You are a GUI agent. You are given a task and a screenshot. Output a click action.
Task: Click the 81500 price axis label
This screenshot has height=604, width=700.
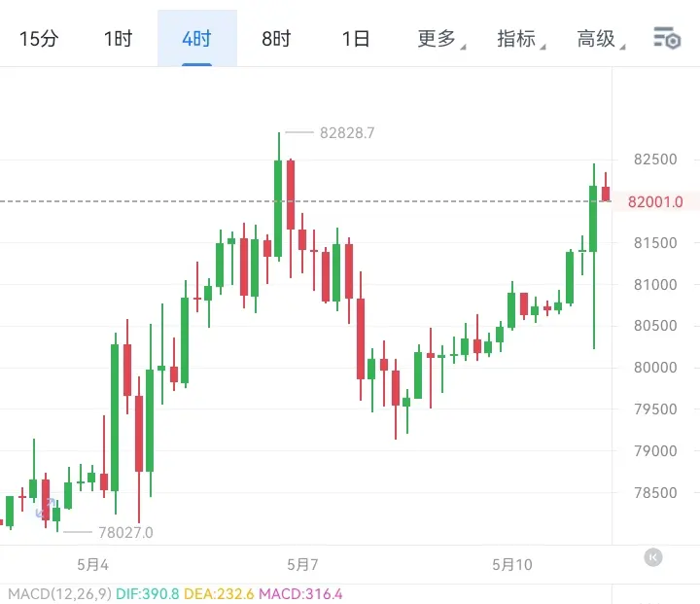(x=655, y=243)
